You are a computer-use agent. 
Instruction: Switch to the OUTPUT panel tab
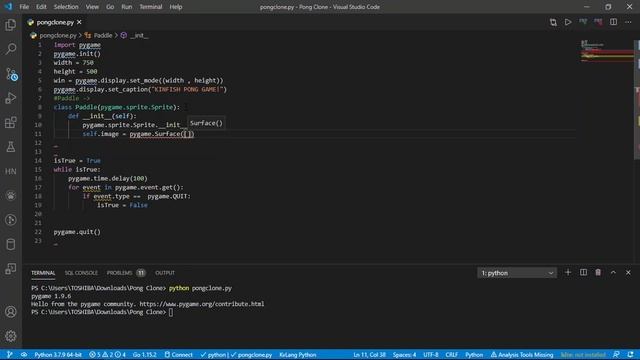(x=164, y=273)
